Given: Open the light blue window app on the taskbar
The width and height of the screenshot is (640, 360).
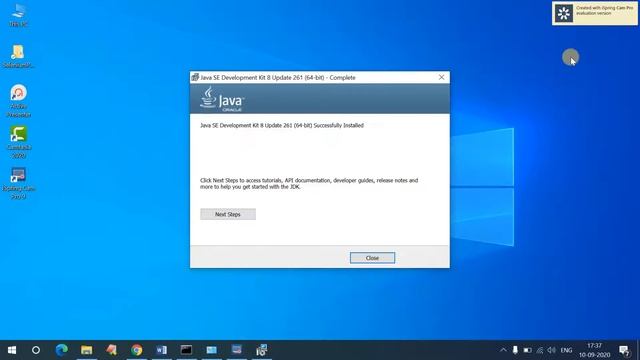Looking at the screenshot, I should (x=211, y=350).
